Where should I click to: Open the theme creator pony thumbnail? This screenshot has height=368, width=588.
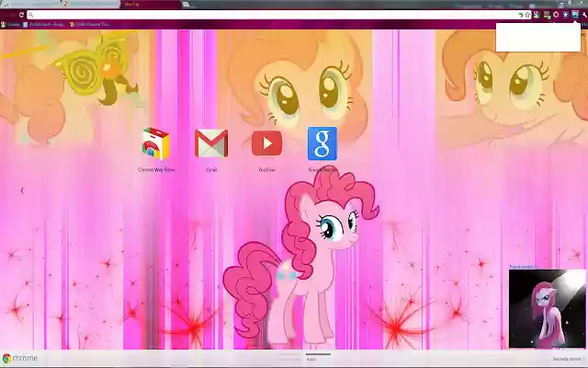[547, 309]
